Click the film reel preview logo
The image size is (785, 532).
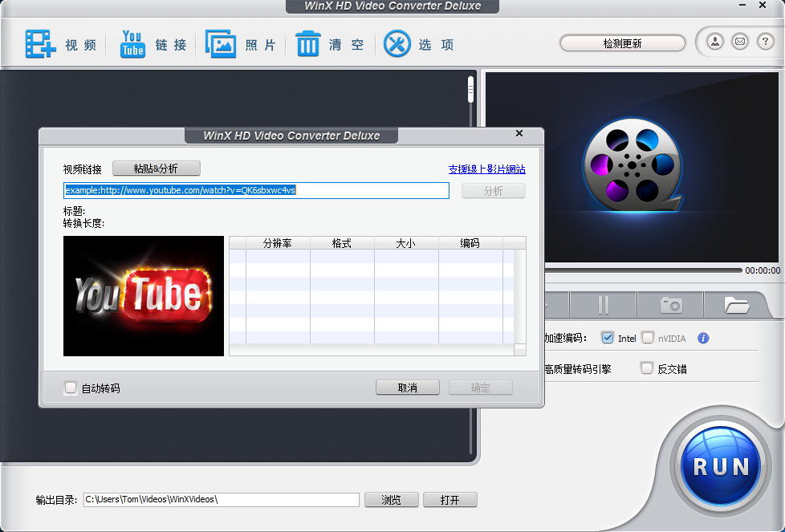click(x=632, y=164)
